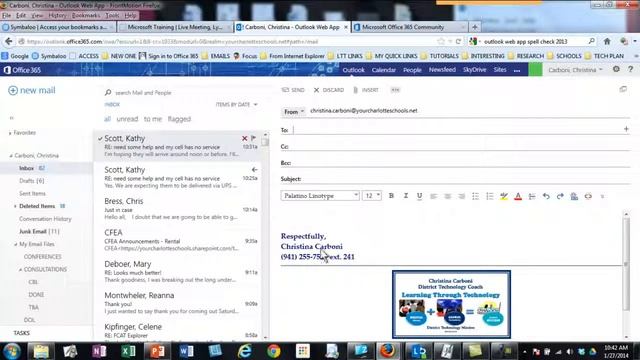Image resolution: width=640 pixels, height=360 pixels.
Task: Align text right in the message
Action: (462, 196)
